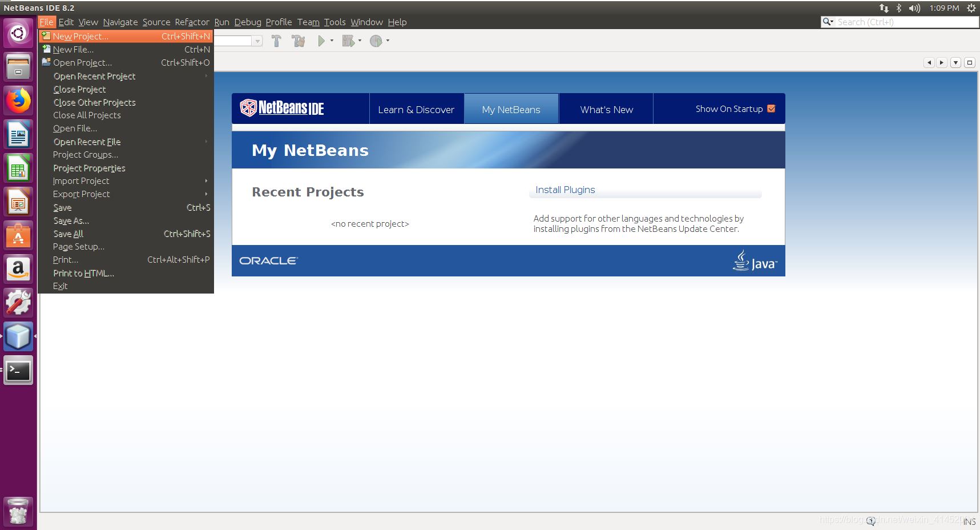Click the 1:09 PM clock
This screenshot has width=980, height=530.
pyautogui.click(x=944, y=8)
